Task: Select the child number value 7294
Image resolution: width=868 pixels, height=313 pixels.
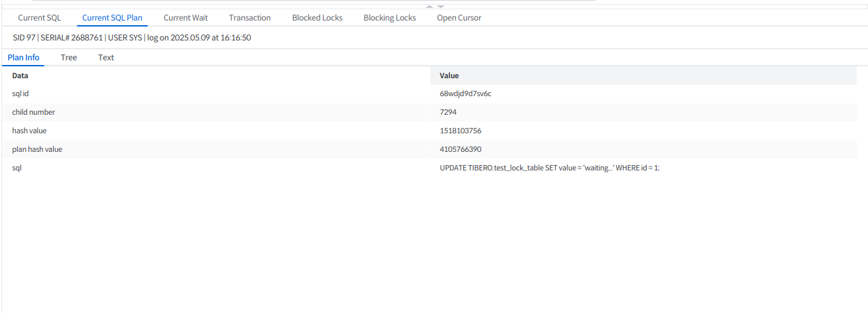Action: (x=449, y=112)
